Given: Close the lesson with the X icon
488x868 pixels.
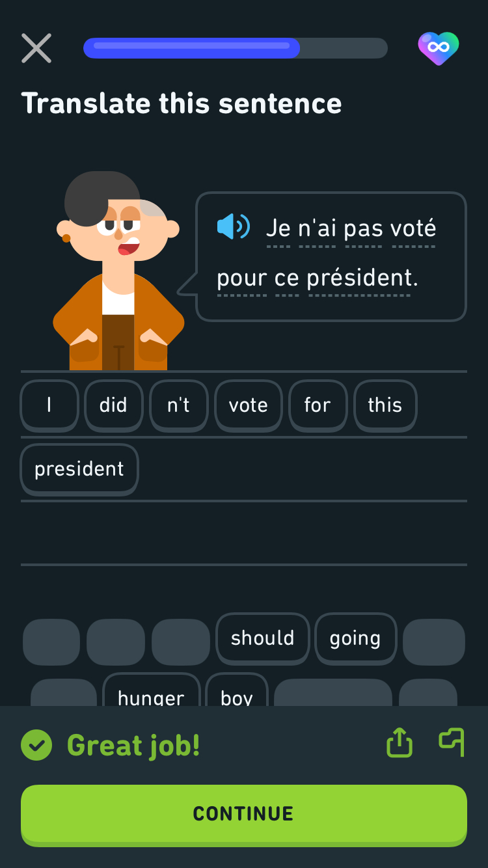Looking at the screenshot, I should pyautogui.click(x=36, y=48).
